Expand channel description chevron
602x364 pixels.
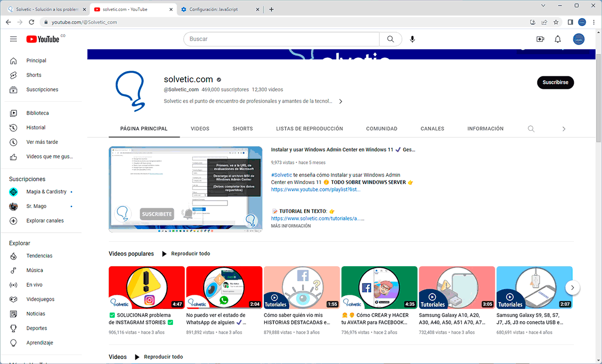coord(341,101)
